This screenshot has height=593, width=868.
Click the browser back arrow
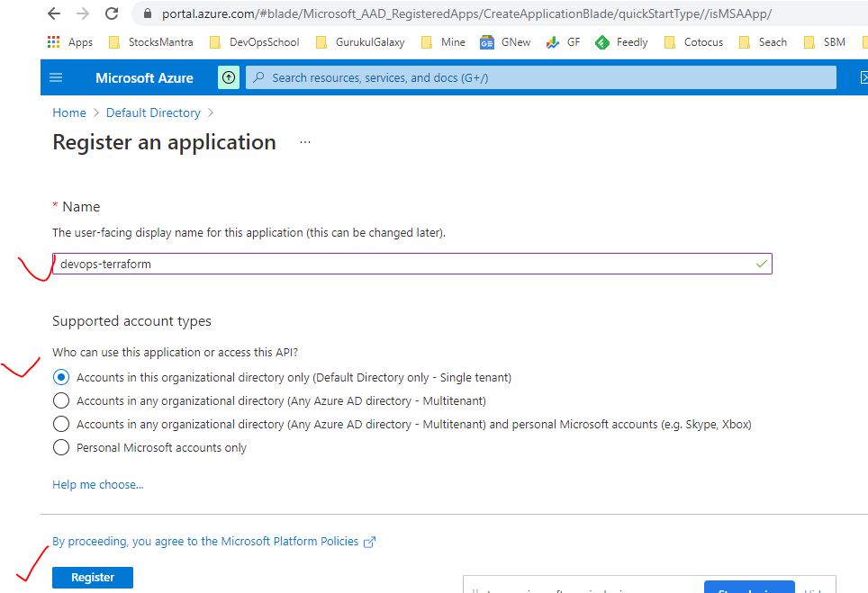pos(54,14)
